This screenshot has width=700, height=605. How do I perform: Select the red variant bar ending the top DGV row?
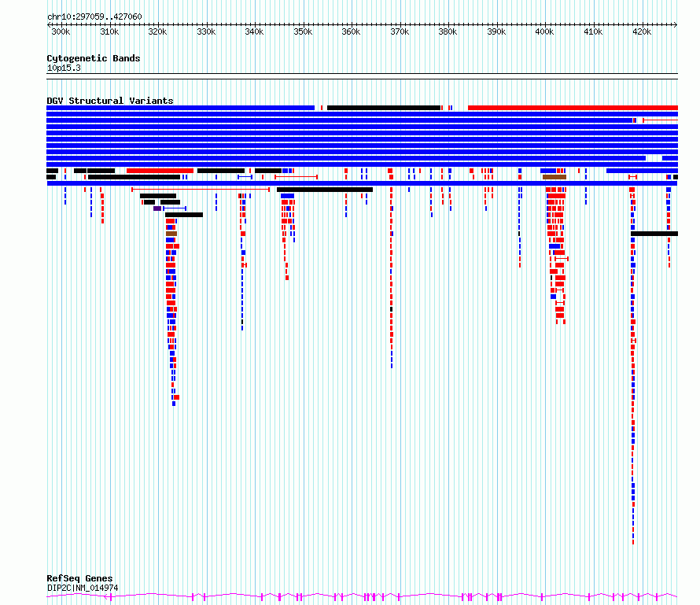click(x=573, y=108)
